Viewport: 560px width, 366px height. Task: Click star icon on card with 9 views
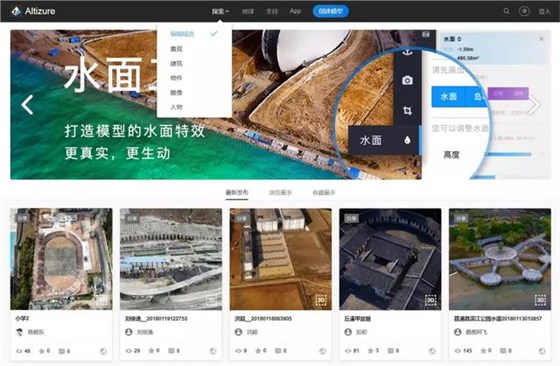tap(258, 351)
